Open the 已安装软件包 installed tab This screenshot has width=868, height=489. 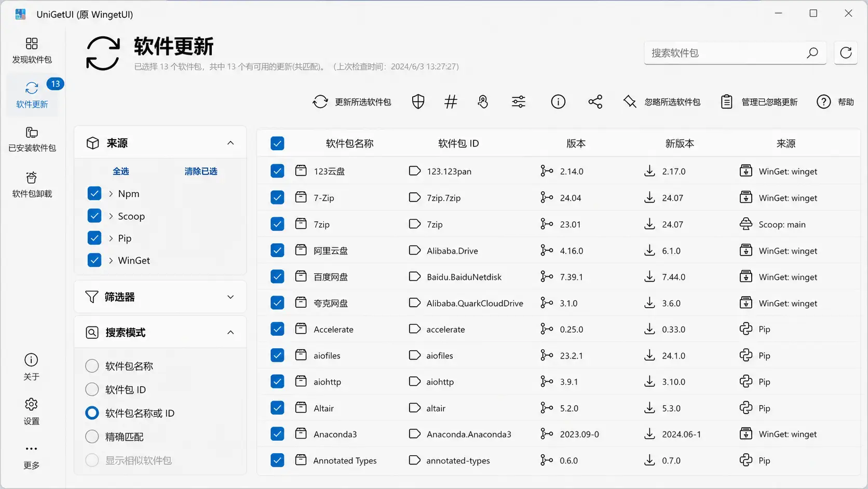[x=32, y=139]
